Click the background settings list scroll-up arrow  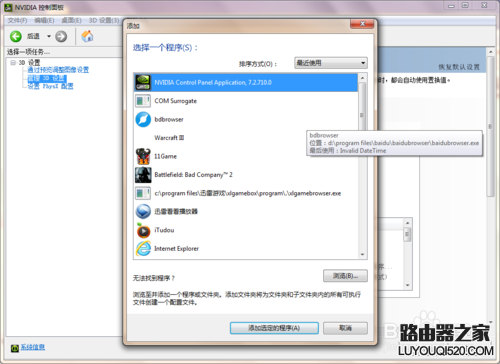pyautogui.click(x=407, y=223)
